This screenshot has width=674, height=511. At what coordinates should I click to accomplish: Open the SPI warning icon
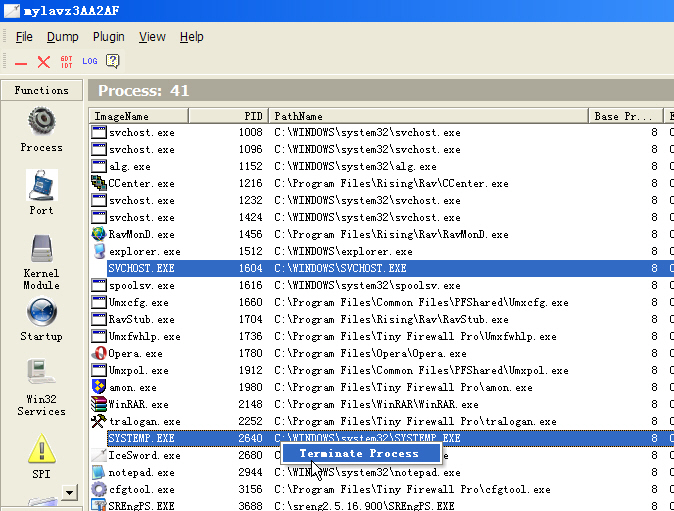(42, 448)
